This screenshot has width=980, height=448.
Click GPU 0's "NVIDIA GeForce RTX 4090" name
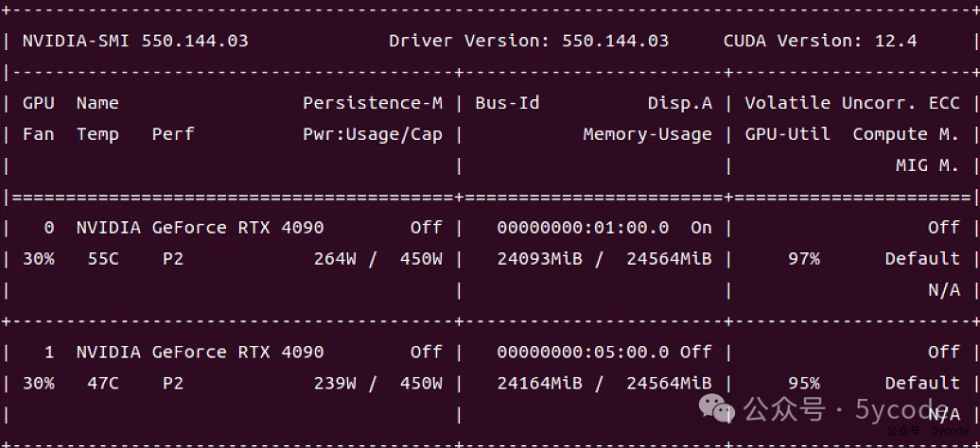200,228
